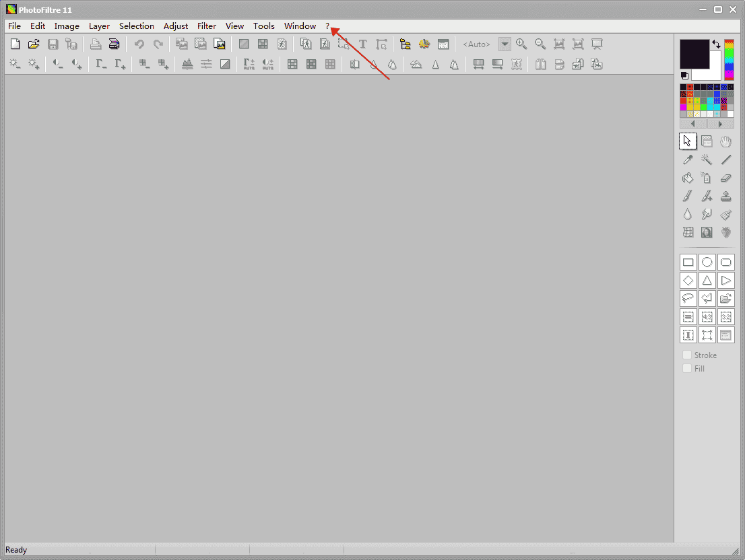Click the histogram levels icon

coord(188,64)
